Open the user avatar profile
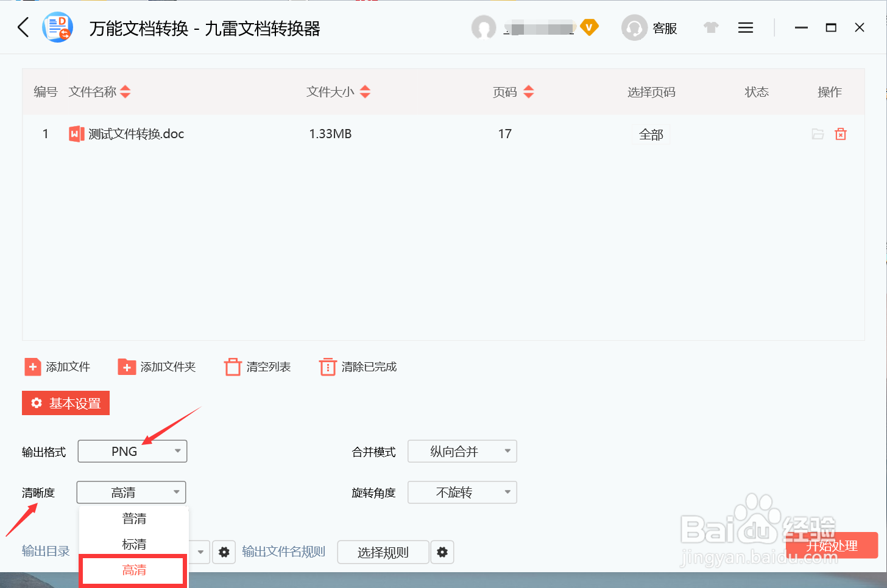 tap(484, 28)
